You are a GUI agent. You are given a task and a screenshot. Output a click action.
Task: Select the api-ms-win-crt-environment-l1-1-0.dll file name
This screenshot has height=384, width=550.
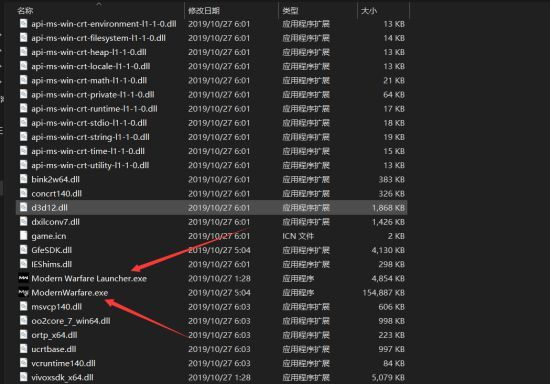pyautogui.click(x=104, y=24)
